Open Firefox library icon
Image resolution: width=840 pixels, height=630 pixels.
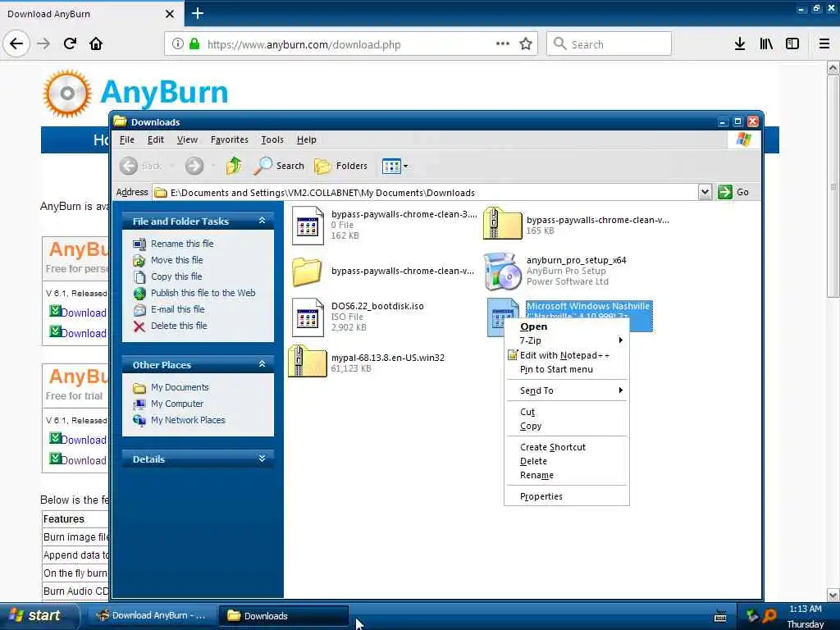[x=766, y=44]
